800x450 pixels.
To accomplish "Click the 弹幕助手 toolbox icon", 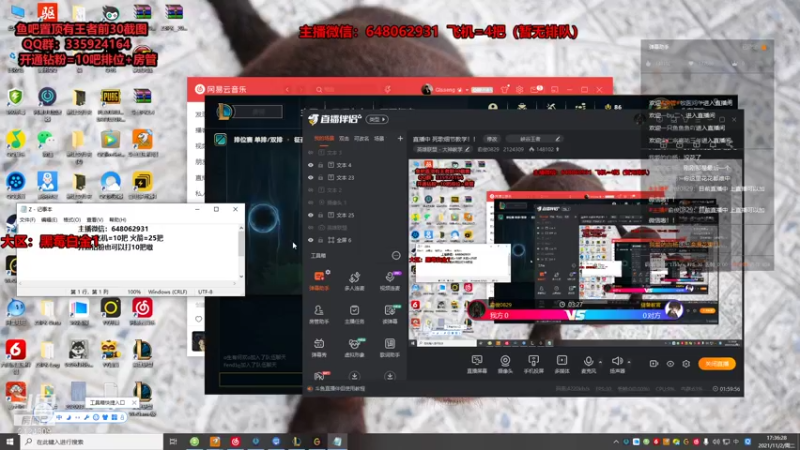I will click(319, 281).
